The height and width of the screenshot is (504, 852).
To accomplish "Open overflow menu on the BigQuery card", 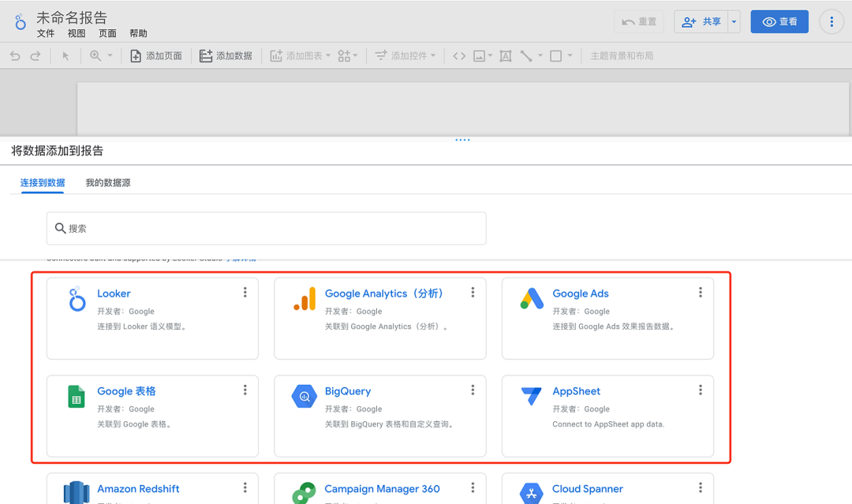I will coord(473,389).
